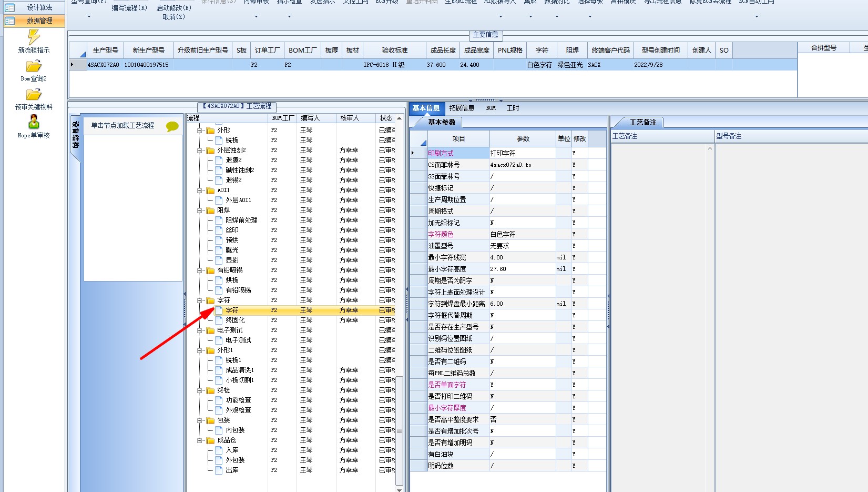Screen dimensions: 868x492
Task: Sort by the 验收标准 column header
Action: (x=394, y=50)
